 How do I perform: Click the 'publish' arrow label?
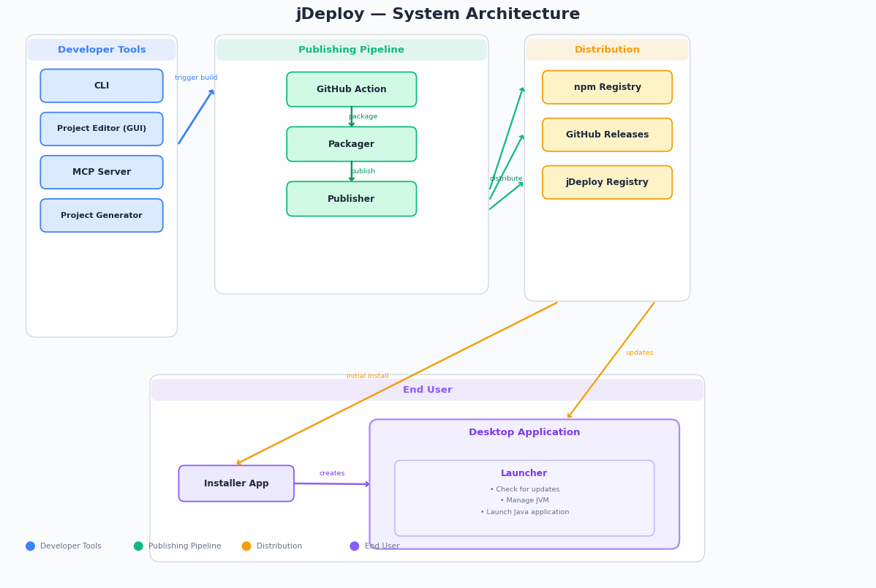[363, 171]
